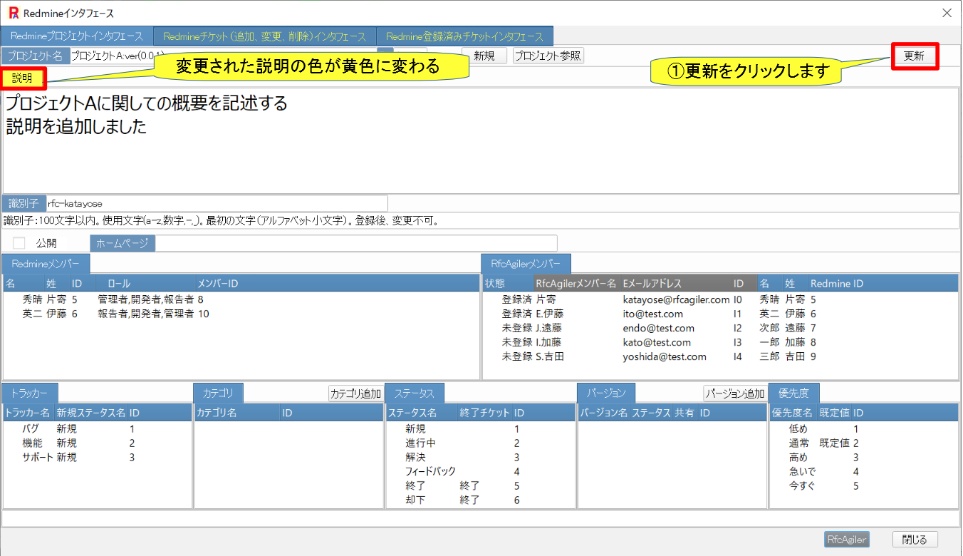Select the 却下 status row
This screenshot has height=556, width=963.
[x=480, y=500]
